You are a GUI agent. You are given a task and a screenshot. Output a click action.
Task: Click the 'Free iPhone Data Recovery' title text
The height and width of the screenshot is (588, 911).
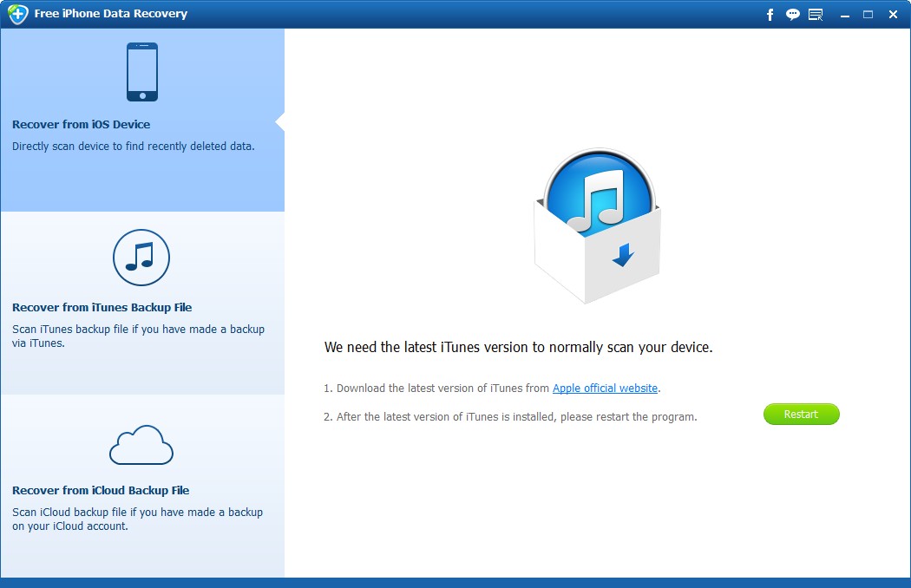(x=112, y=14)
